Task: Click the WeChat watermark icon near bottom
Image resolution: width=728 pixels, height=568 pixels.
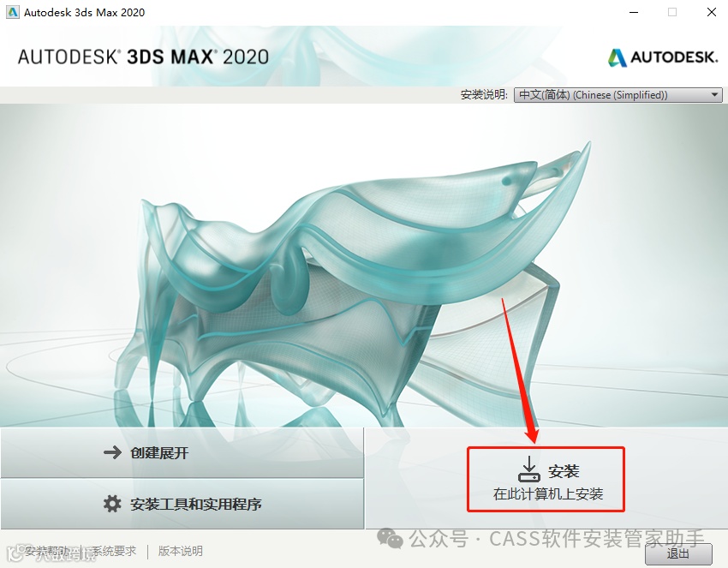Action: 390,538
